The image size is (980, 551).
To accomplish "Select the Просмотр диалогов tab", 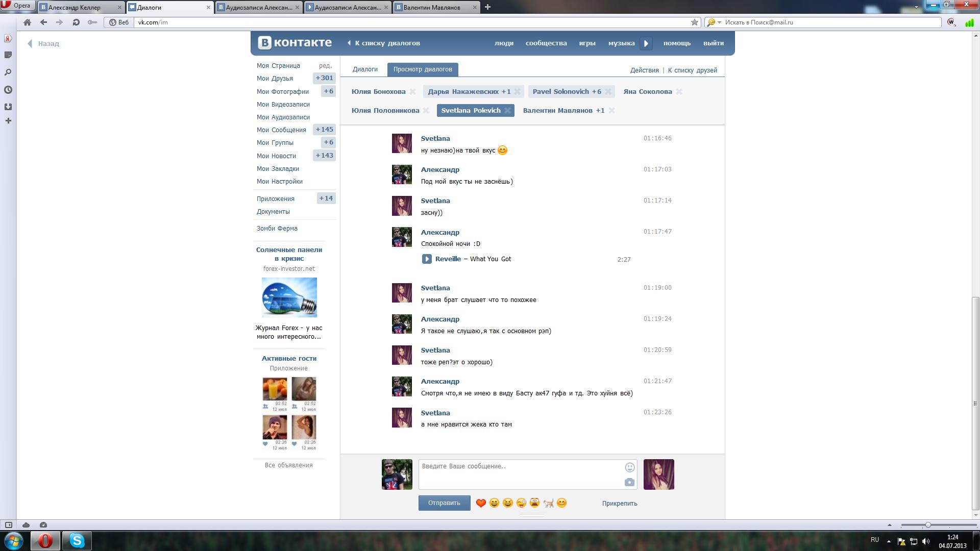I will 423,69.
